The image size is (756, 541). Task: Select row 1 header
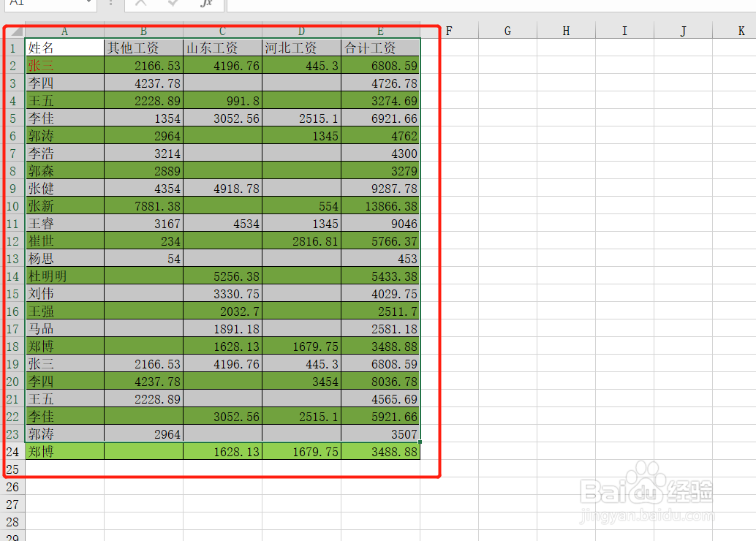pos(13,48)
